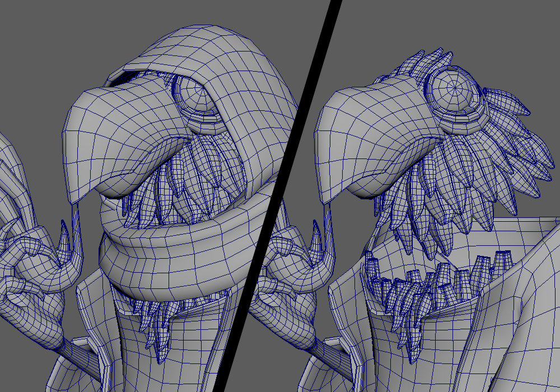Click the left model's eye under the hood

(197, 96)
